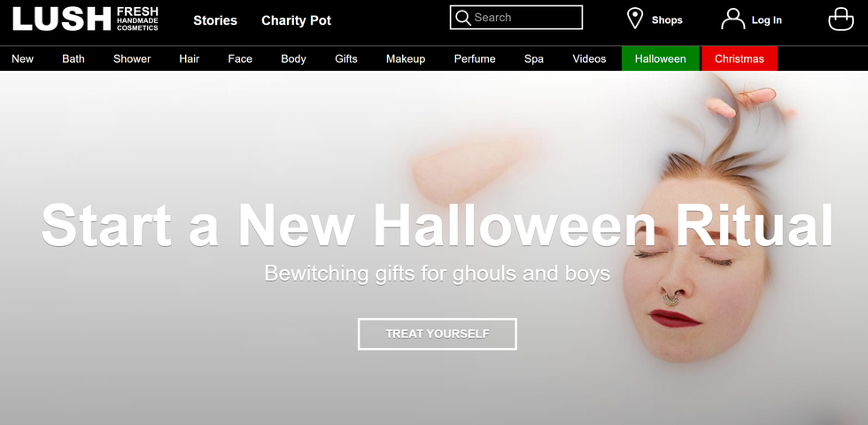Click the Log In person icon
Image resolution: width=868 pixels, height=425 pixels.
733,19
